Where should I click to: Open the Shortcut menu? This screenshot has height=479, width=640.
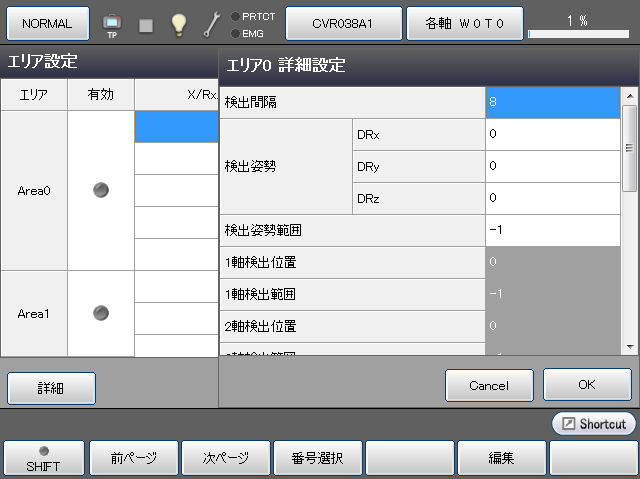[594, 424]
